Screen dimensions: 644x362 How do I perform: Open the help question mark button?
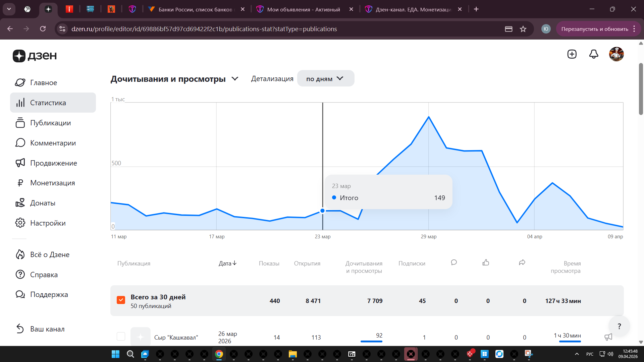pyautogui.click(x=619, y=326)
